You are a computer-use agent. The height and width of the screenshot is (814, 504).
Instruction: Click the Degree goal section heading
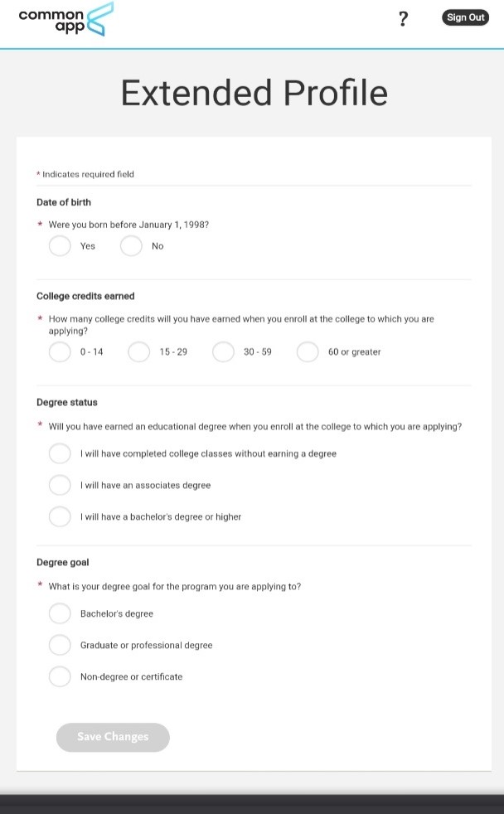(x=64, y=563)
